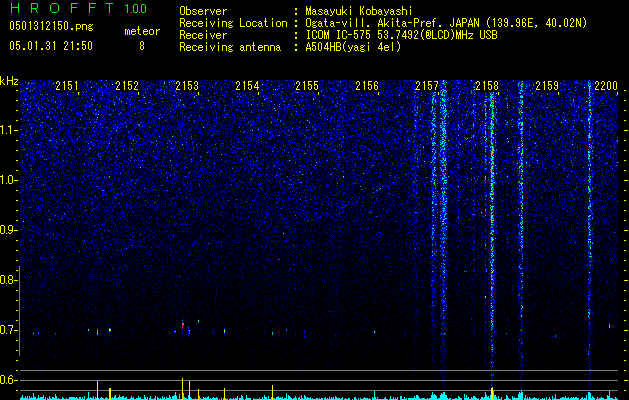
Task: Click the 0.9 kHz axis label
Action: pos(7,230)
